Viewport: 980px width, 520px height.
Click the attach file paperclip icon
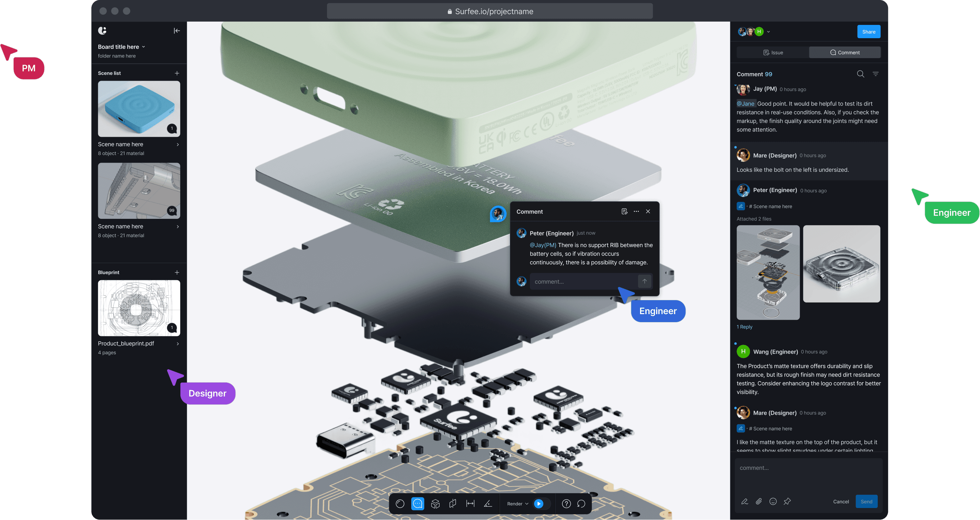(759, 501)
